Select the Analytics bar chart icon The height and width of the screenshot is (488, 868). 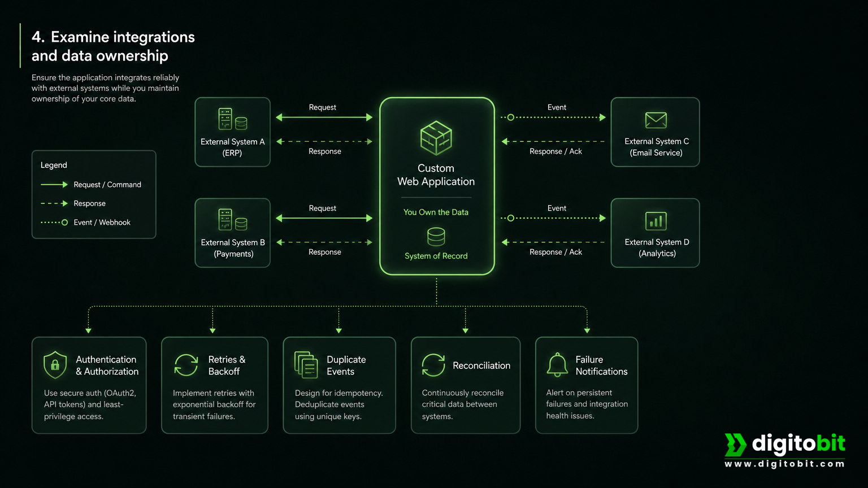click(656, 221)
